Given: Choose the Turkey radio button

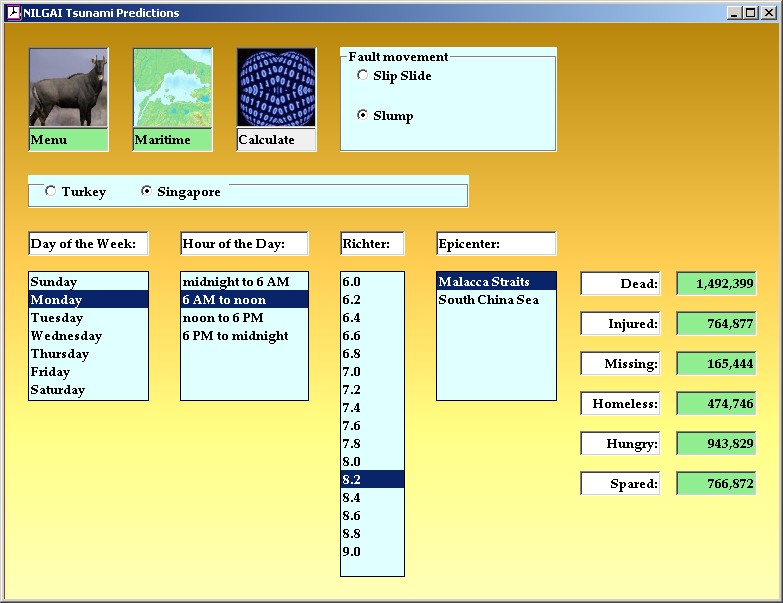Looking at the screenshot, I should click(x=50, y=191).
